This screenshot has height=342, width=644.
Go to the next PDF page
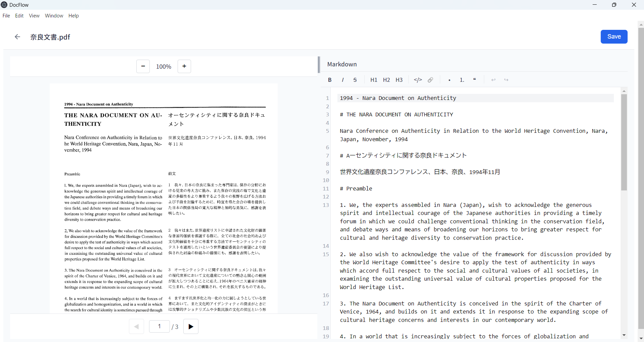click(191, 327)
